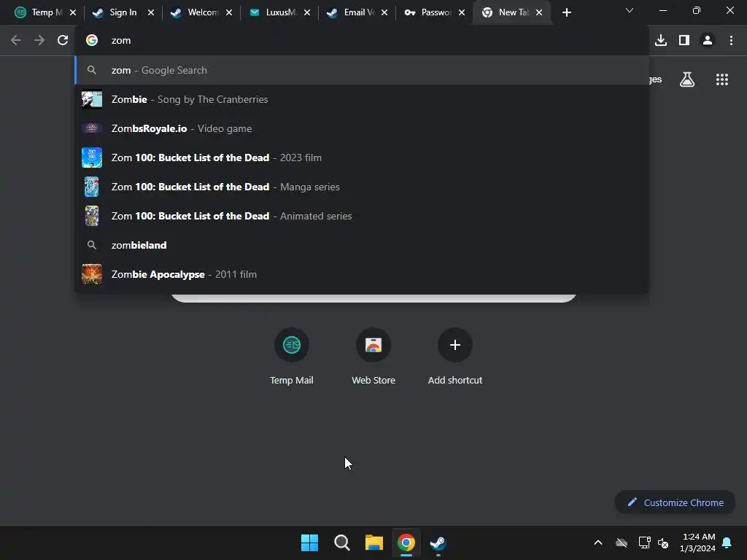Screen dimensions: 747x560
Task: Click the Add shortcut plus button
Action: point(455,345)
